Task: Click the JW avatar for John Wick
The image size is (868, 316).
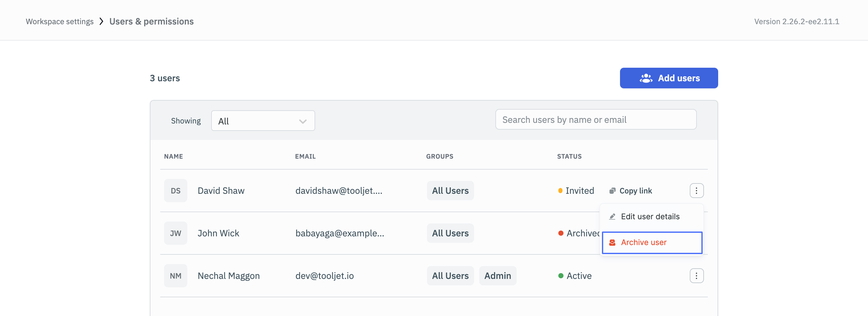Action: (x=175, y=233)
